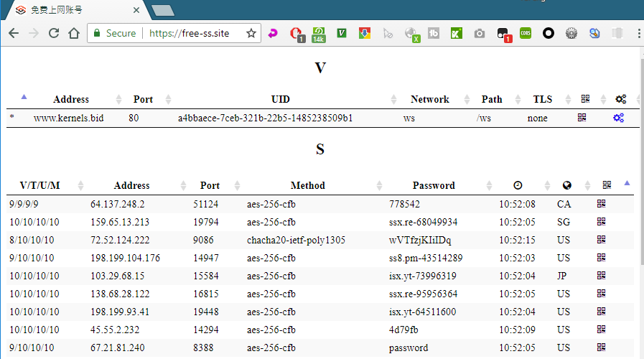Sort V table by Path column
The height and width of the screenshot is (359, 644).
492,99
